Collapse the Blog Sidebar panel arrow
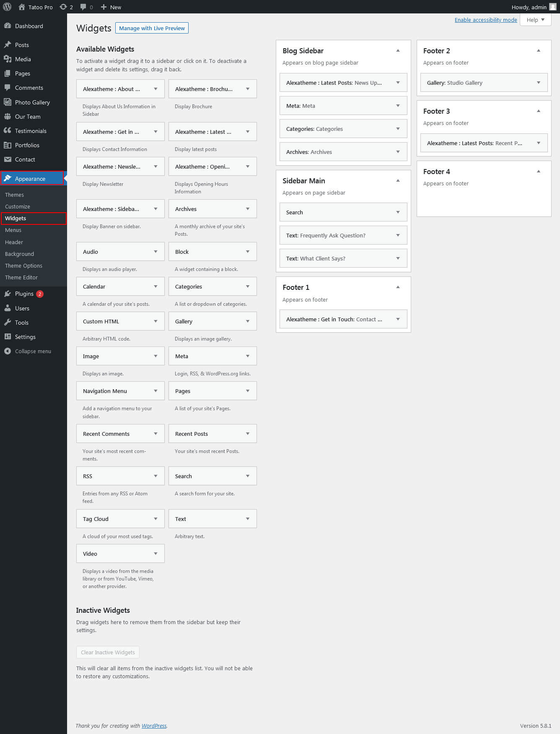The width and height of the screenshot is (560, 734). 398,50
